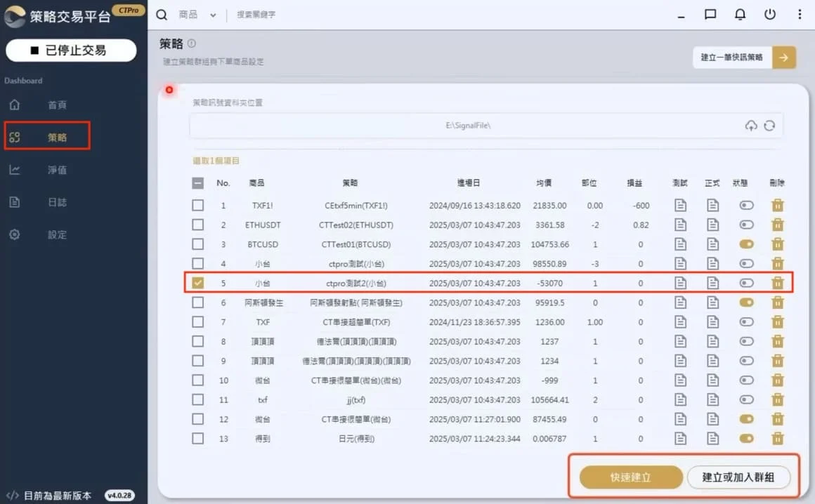815x504 pixels.
Task: Click the 建立或加入群組 button
Action: [740, 477]
